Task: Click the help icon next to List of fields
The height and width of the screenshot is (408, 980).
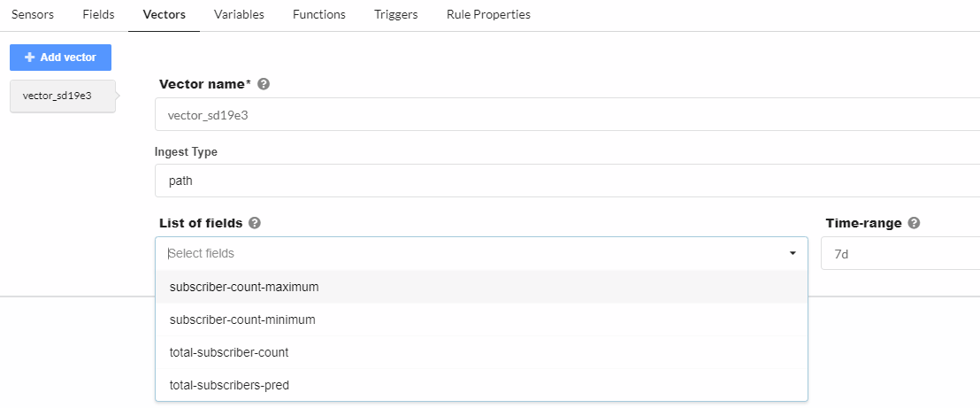Action: pos(255,223)
